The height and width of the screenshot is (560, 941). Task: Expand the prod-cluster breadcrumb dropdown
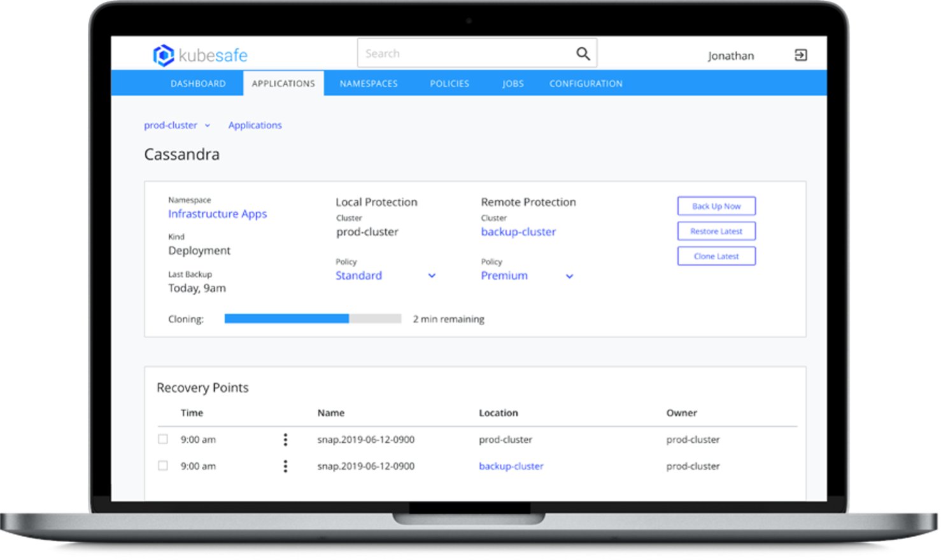(208, 125)
